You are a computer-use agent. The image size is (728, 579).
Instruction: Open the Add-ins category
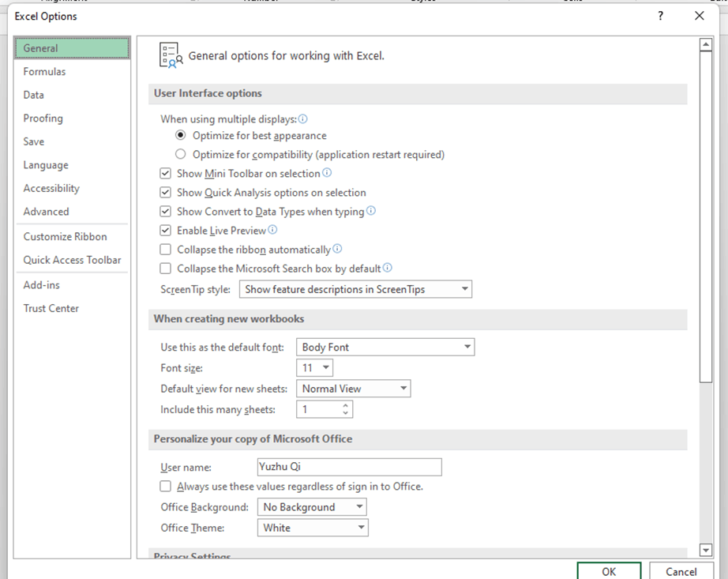coord(72,284)
